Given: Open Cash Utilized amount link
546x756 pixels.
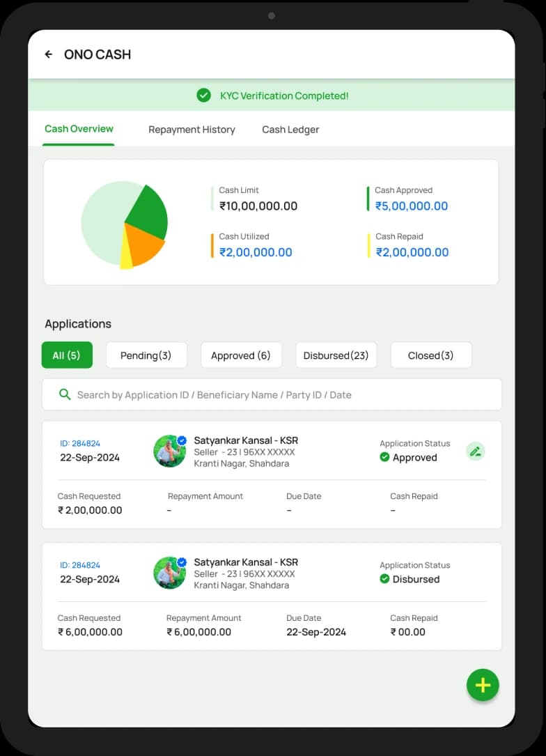Looking at the screenshot, I should click(256, 252).
